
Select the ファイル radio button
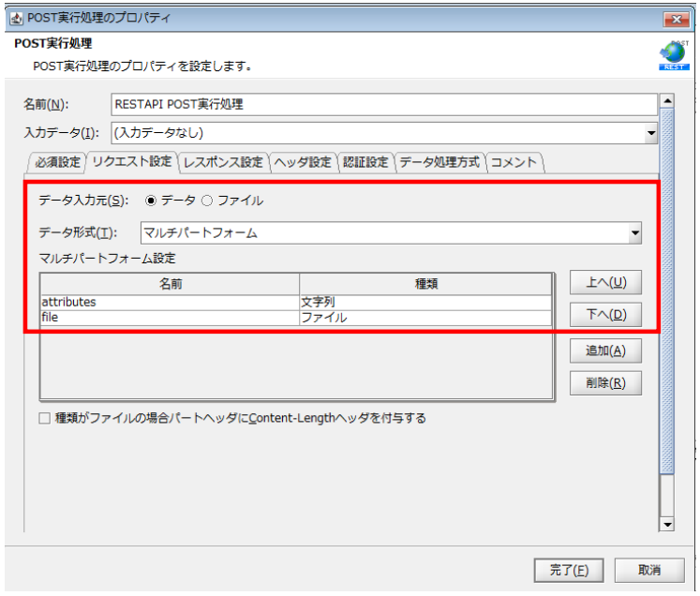(x=207, y=201)
